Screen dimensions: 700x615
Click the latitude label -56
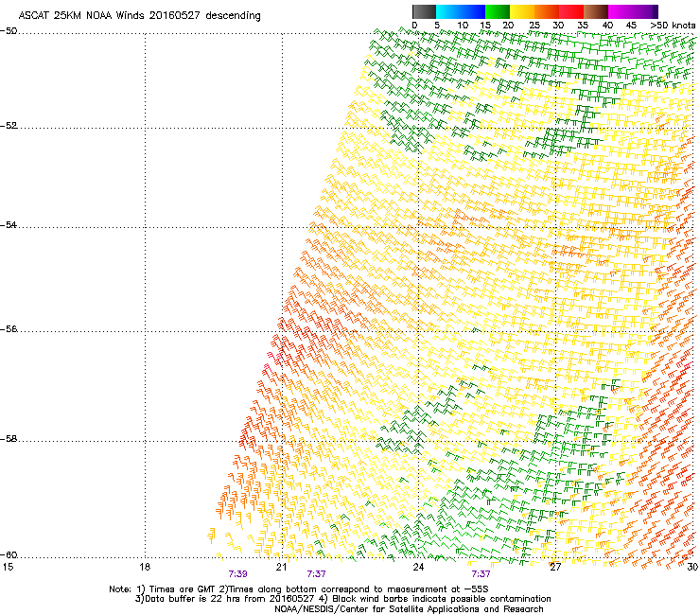(9, 329)
